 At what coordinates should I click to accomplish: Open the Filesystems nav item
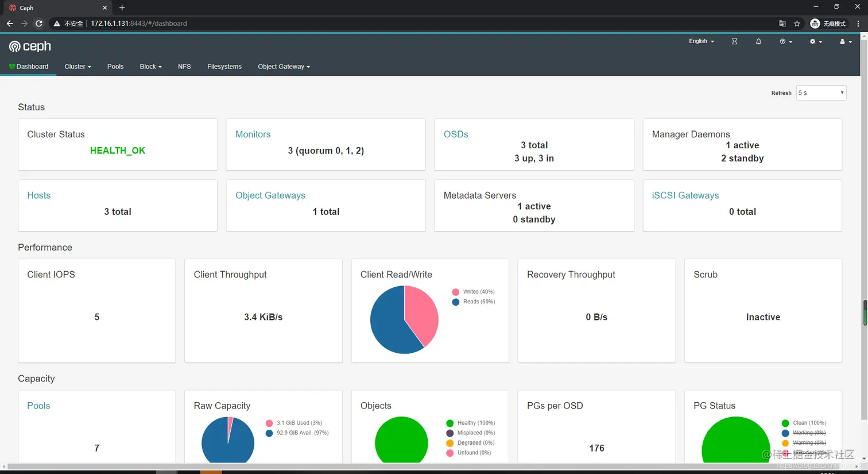(x=224, y=67)
